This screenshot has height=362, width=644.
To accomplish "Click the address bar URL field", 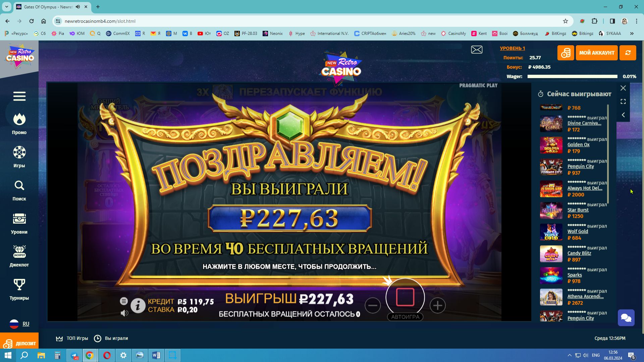I will coord(312,21).
